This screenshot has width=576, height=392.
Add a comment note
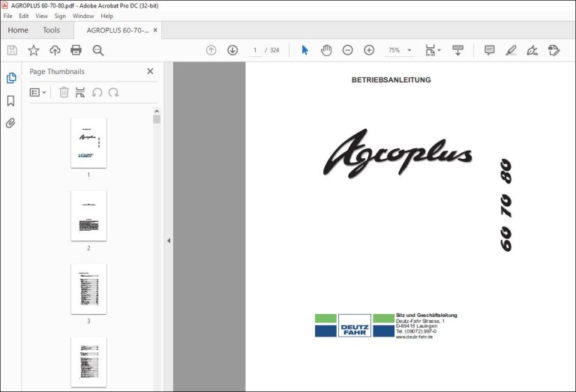490,50
